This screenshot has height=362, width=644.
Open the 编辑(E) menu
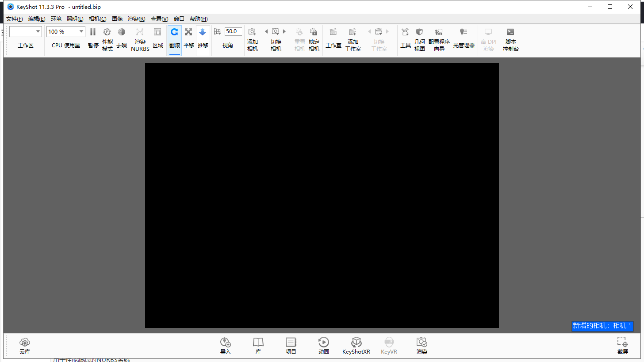[37, 19]
